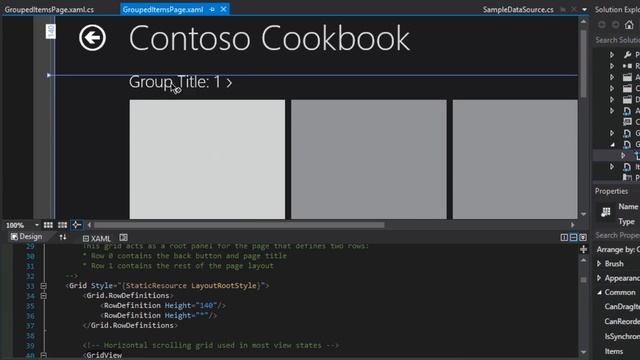640x360 pixels.
Task: Click the LayoutRootStyle resource text
Action: 224,285
